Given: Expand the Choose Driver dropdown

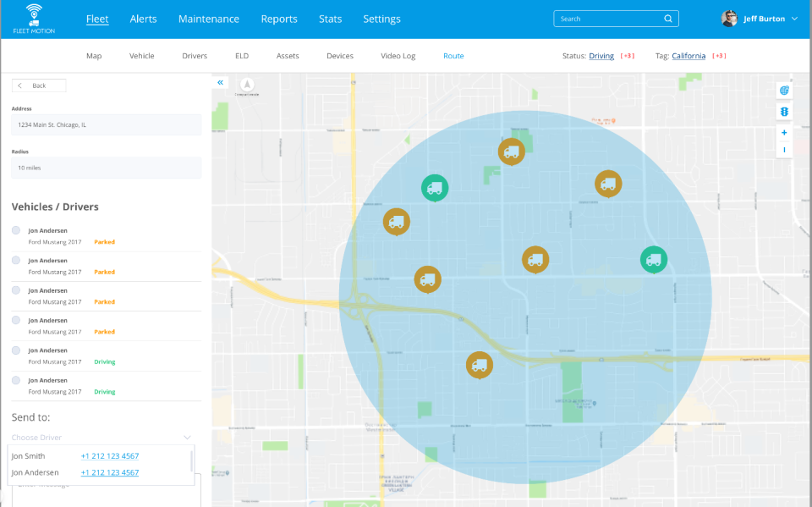Looking at the screenshot, I should 187,438.
